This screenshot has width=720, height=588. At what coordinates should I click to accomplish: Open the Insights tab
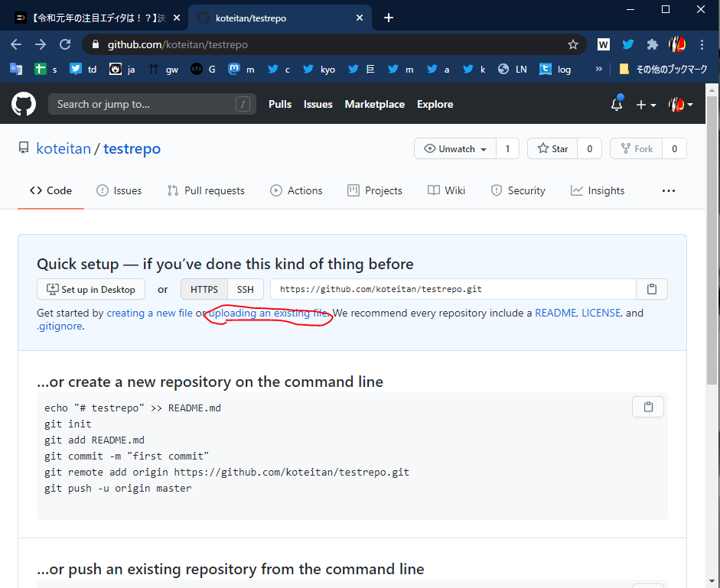tap(598, 190)
